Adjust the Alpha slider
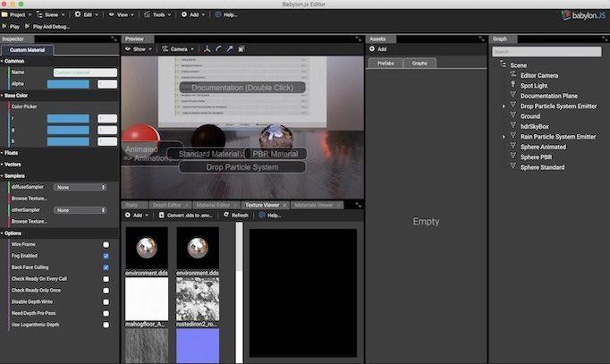Viewport: 610px width, 364px height. click(x=68, y=84)
